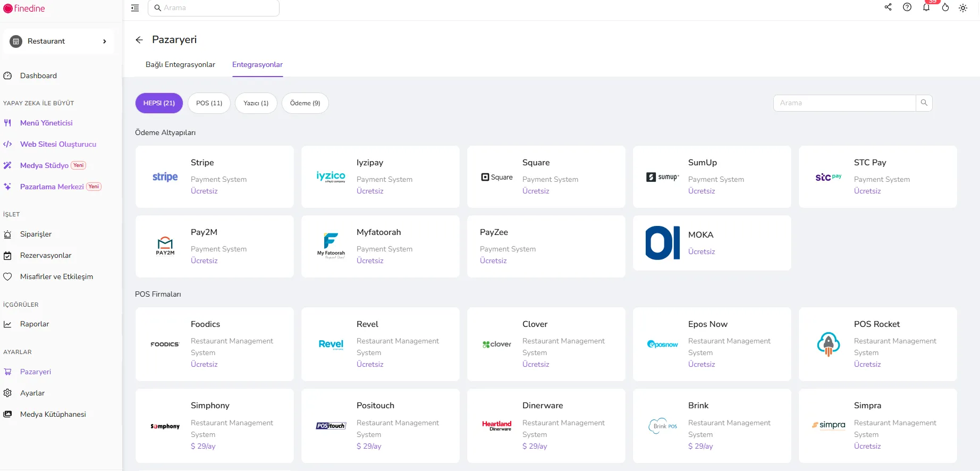
Task: Open help question mark icon
Action: coord(907,7)
